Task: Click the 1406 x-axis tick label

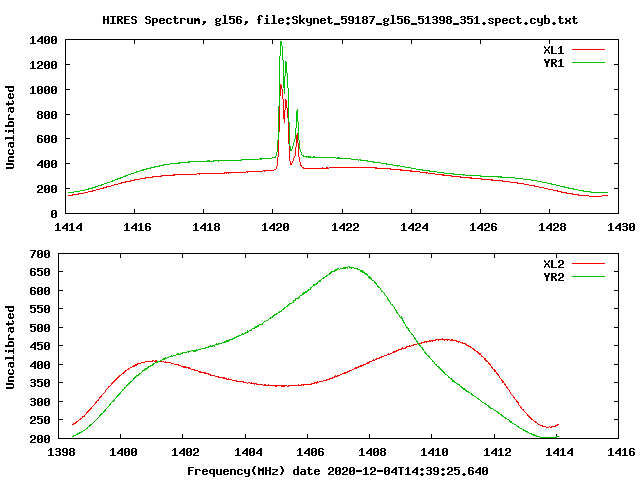Action: pyautogui.click(x=310, y=452)
